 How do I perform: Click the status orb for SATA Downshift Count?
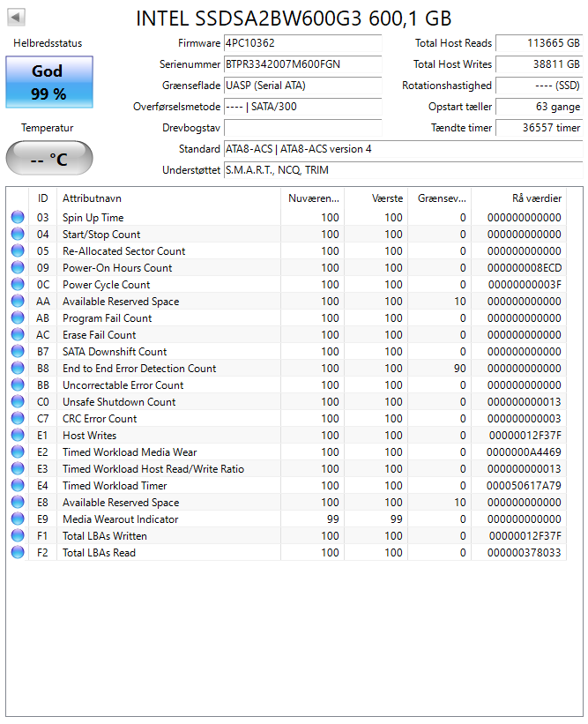[x=18, y=352]
